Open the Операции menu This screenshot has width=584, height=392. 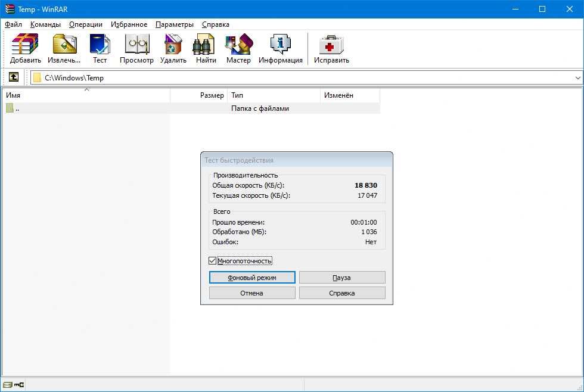[86, 24]
